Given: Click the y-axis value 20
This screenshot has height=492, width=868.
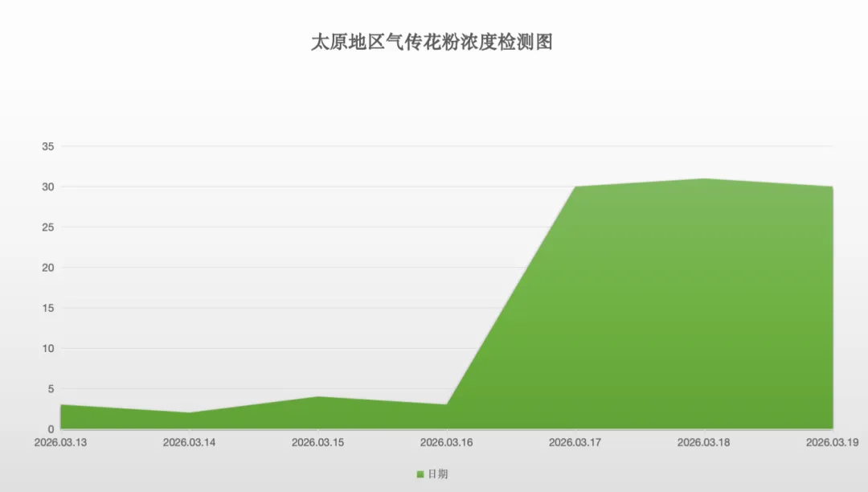Looking at the screenshot, I should 48,268.
